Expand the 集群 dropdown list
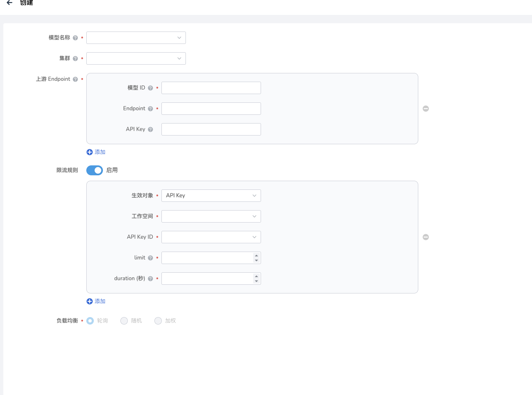Viewport: 532px width, 395px height. 136,58
